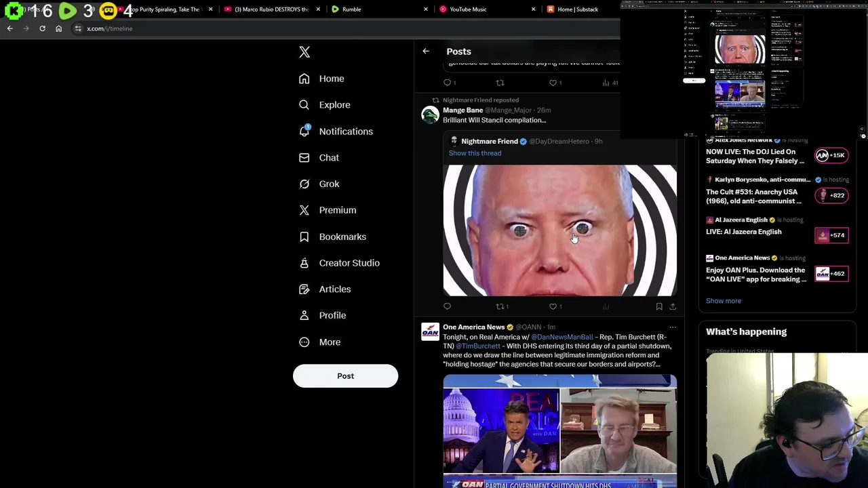This screenshot has width=868, height=488.
Task: Switch to the Home | Substack tab
Action: (x=578, y=9)
